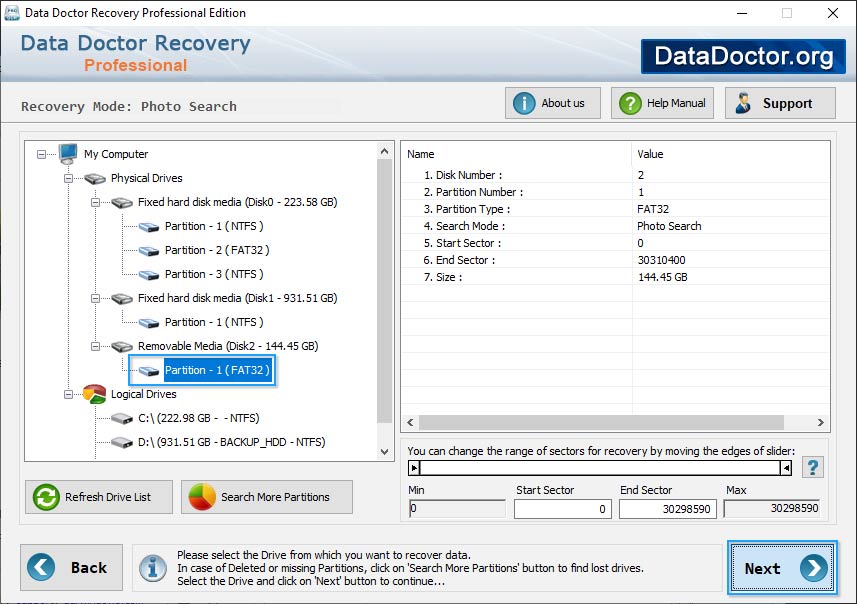This screenshot has height=604, width=857.
Task: Click the D:\ BACKUP_HDD drive icon
Action: pos(122,442)
